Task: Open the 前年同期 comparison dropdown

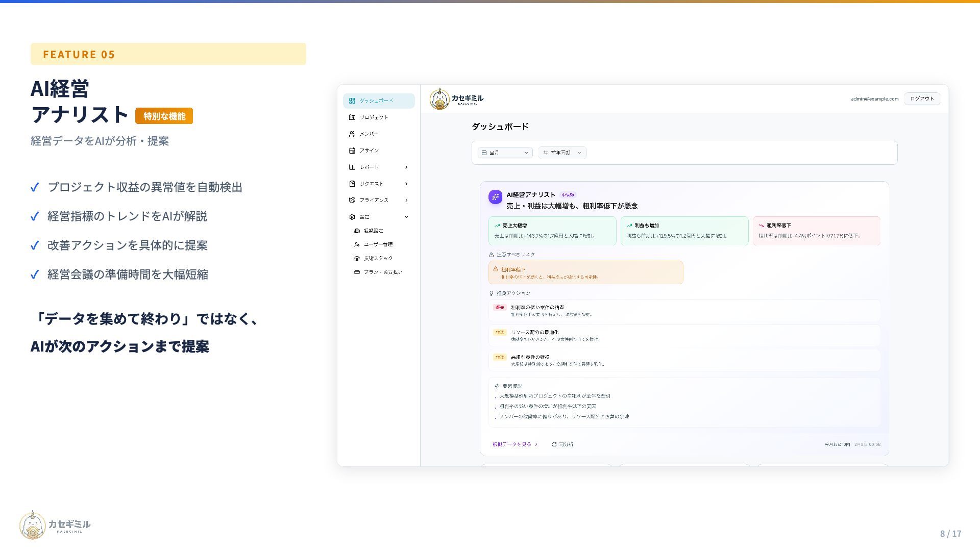Action: pos(562,153)
